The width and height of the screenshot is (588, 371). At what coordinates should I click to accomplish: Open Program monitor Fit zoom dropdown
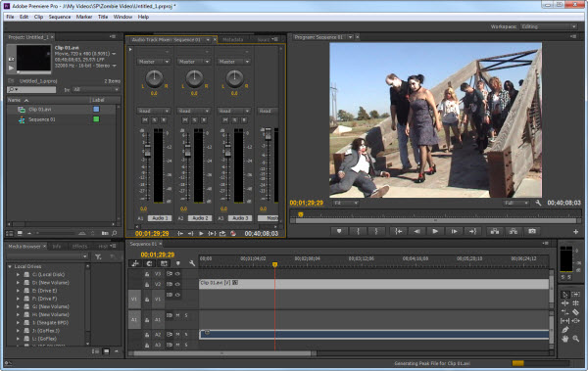point(345,203)
